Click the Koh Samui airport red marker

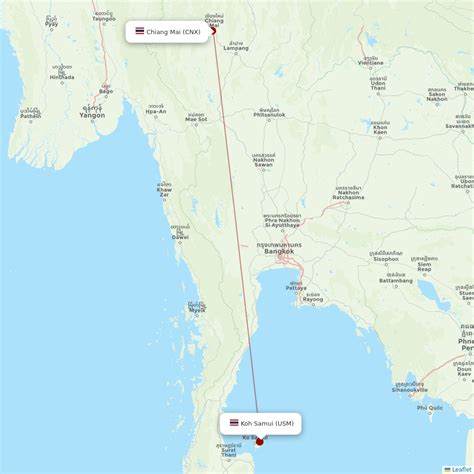point(259,442)
